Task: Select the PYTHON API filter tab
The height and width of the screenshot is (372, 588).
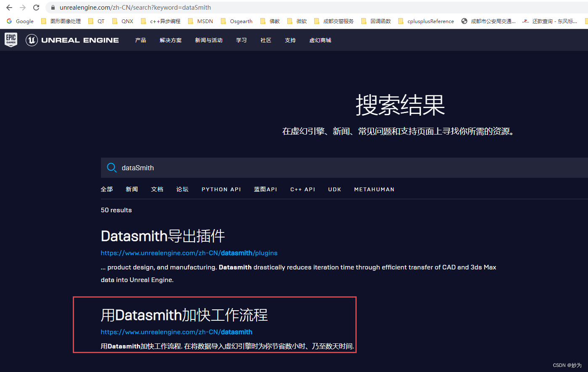Action: pos(221,189)
